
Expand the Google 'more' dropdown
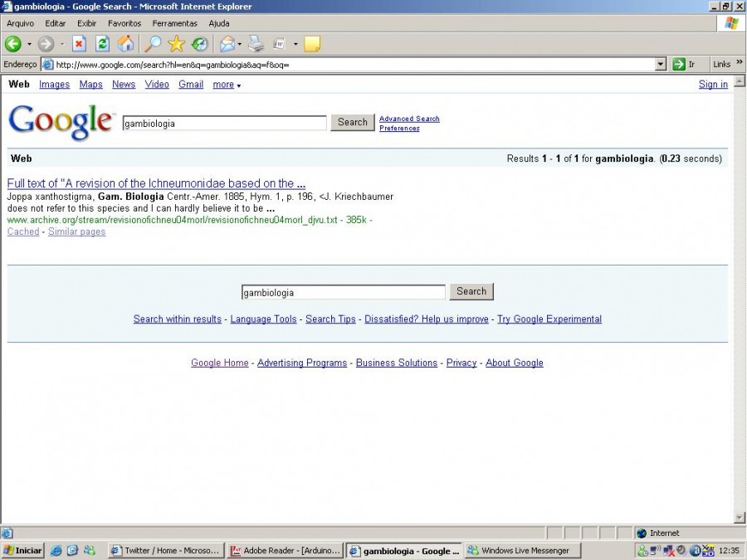coord(227,85)
